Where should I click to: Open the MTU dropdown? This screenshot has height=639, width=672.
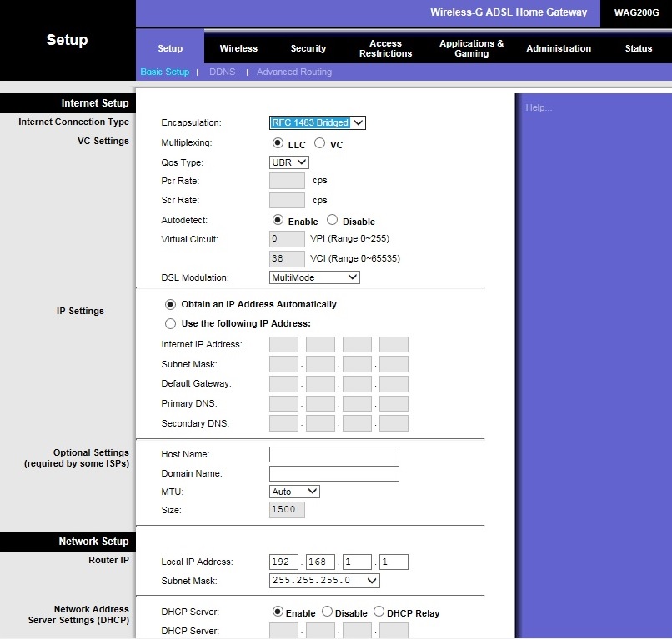[x=293, y=491]
